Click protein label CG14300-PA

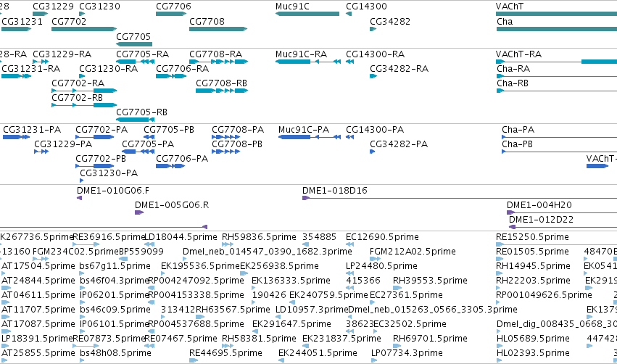click(x=375, y=130)
